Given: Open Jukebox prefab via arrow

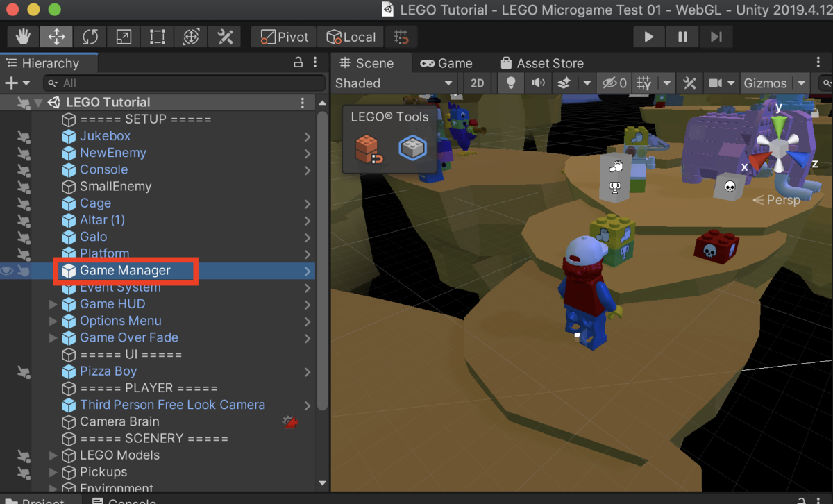Looking at the screenshot, I should coord(307,137).
